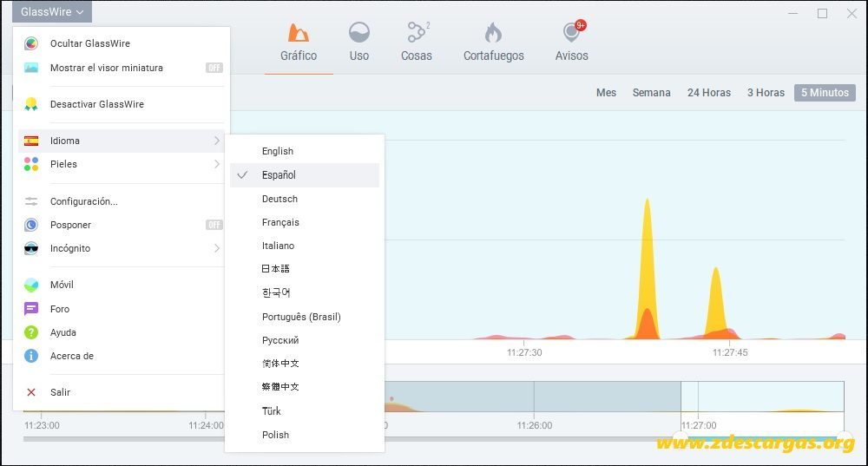Open the Avisos alert icon
Image resolution: width=868 pixels, height=466 pixels.
[x=570, y=33]
